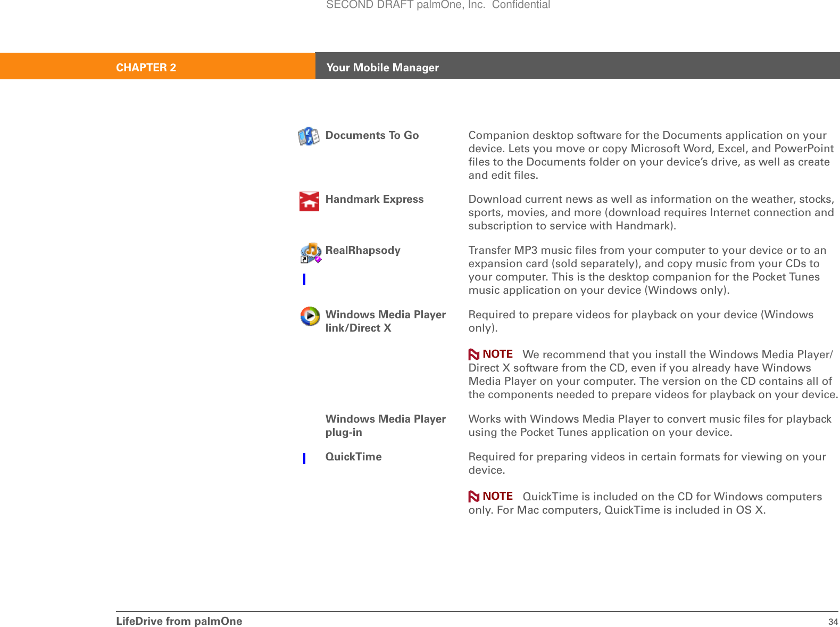
Task: Click the Documents To Go icon
Action: point(309,137)
